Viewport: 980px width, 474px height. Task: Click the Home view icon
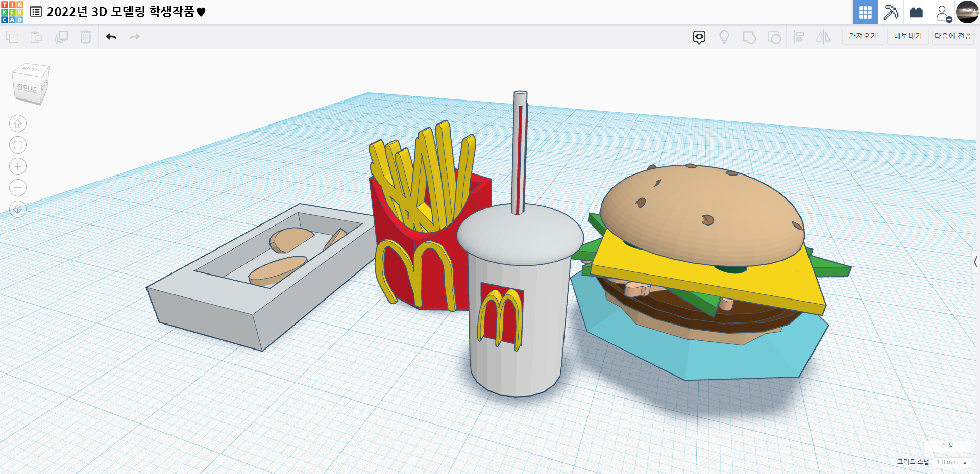(18, 123)
